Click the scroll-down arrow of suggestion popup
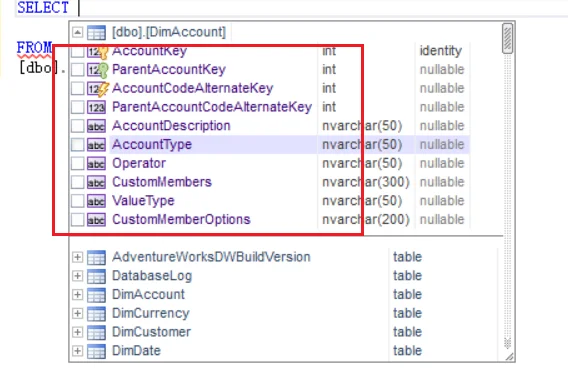 click(x=508, y=343)
